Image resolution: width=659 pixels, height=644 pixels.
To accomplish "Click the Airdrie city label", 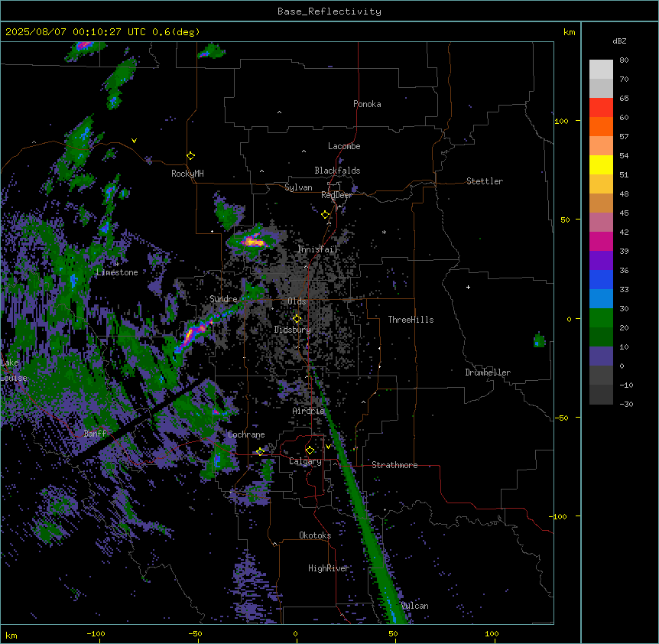I will click(x=308, y=411).
